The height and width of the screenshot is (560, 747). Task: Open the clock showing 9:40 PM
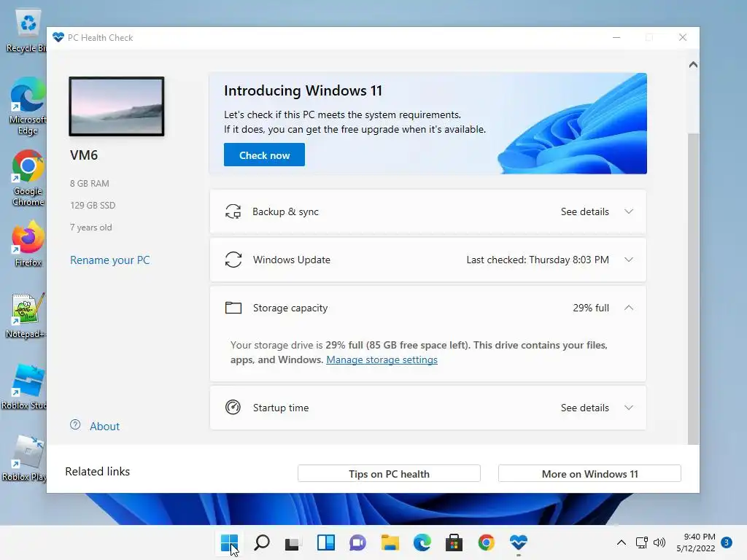696,542
